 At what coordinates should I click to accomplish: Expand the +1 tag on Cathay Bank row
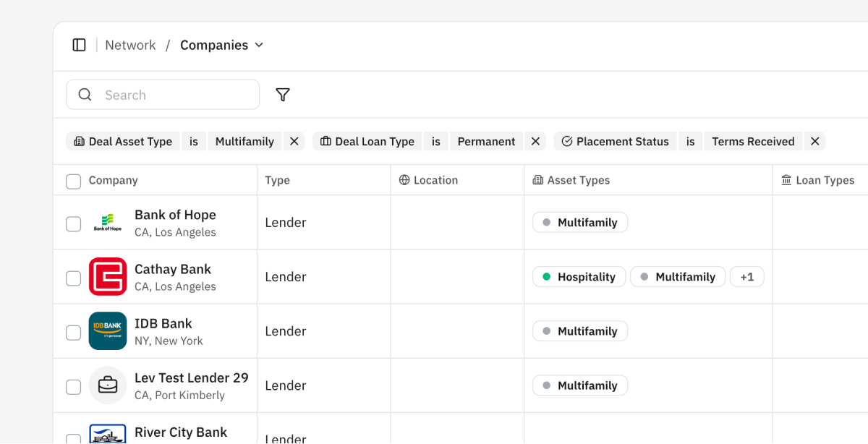click(x=746, y=276)
